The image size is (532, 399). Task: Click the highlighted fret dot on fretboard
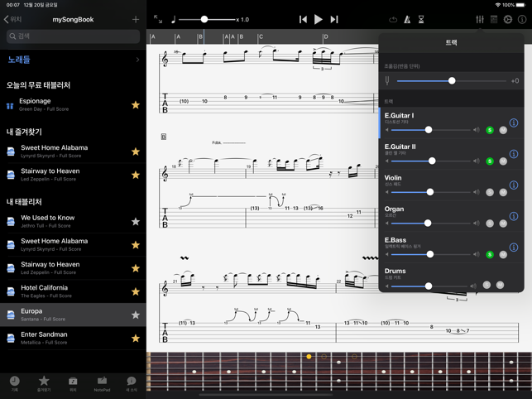tap(309, 357)
